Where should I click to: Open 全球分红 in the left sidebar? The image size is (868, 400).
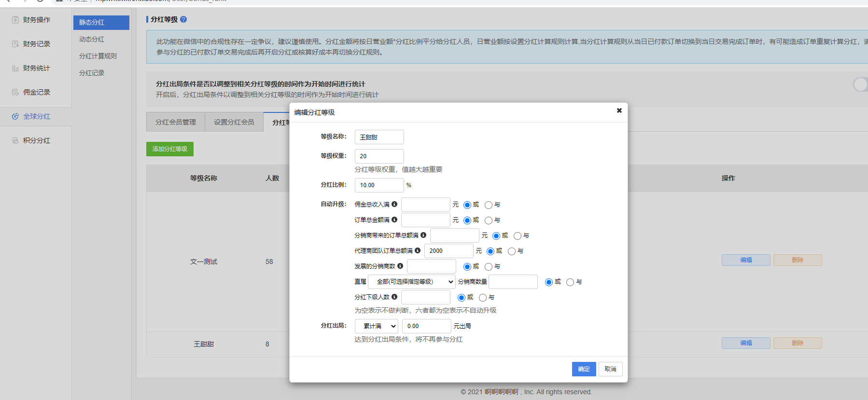pyautogui.click(x=36, y=116)
